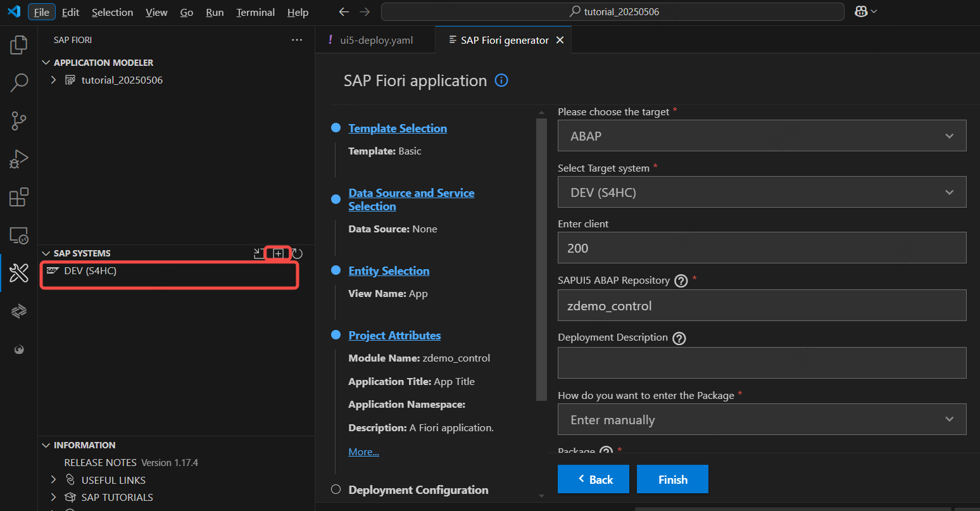Open the Run and Debug view
The image size is (980, 511).
[x=19, y=159]
